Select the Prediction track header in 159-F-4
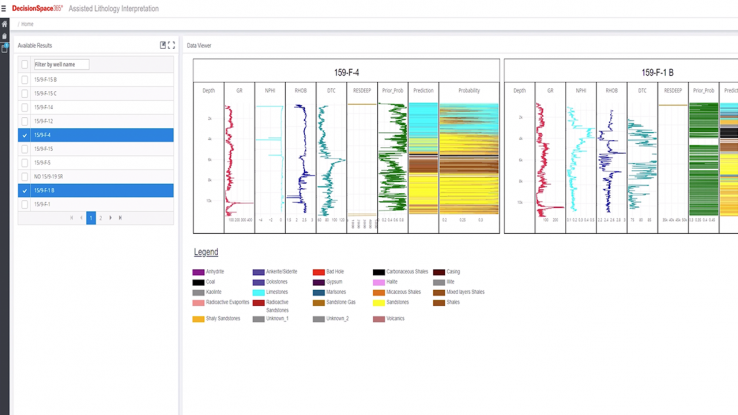 [423, 91]
